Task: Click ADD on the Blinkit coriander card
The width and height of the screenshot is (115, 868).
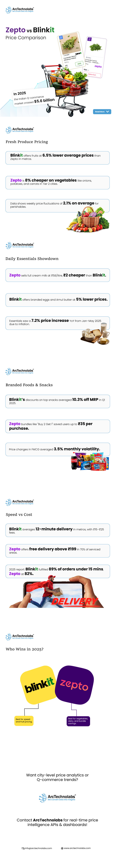Action: pyautogui.click(x=79, y=63)
